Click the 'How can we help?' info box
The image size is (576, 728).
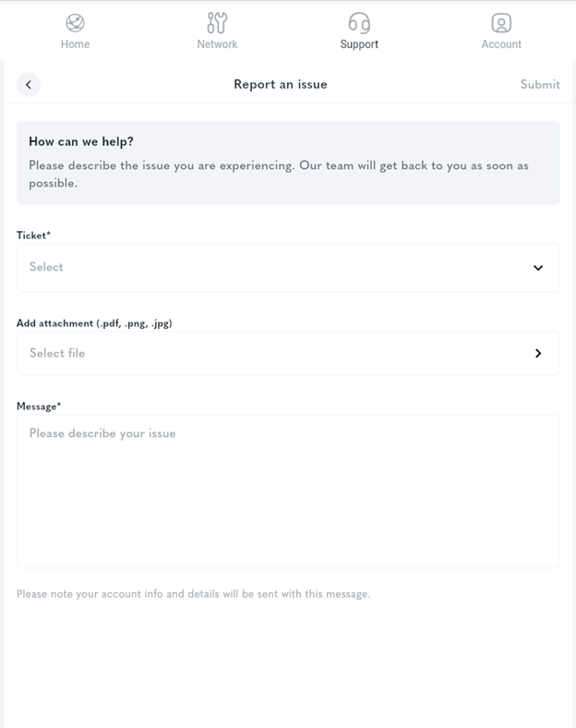[288, 163]
